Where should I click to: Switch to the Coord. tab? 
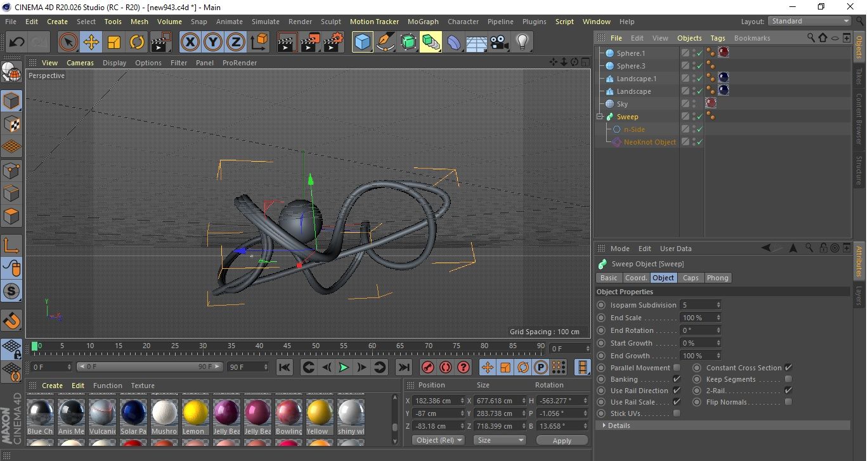point(636,278)
